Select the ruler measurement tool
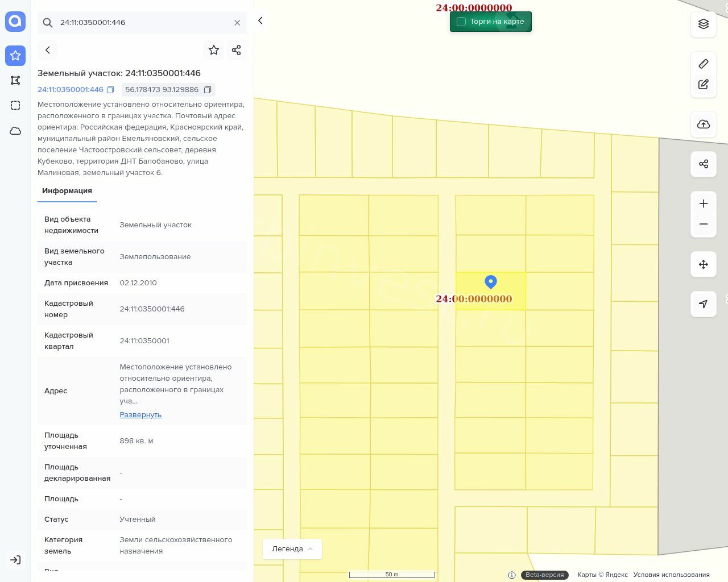This screenshot has width=728, height=582. (x=704, y=64)
